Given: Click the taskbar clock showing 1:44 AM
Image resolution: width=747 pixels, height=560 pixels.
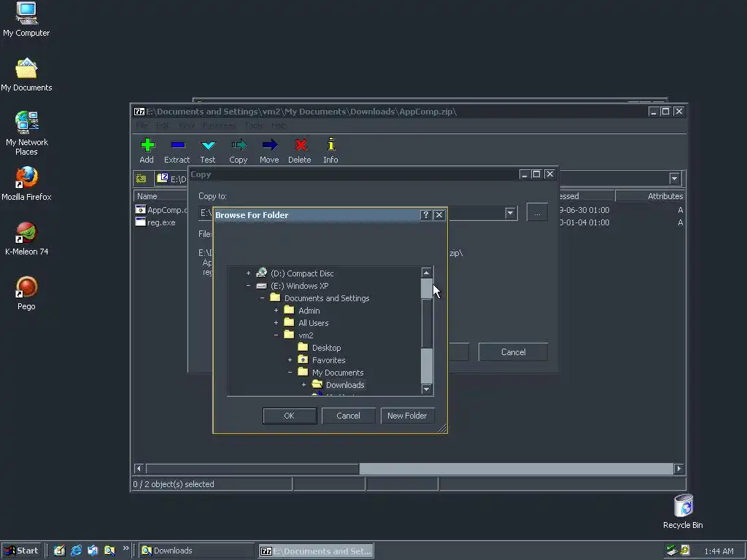Looking at the screenshot, I should coord(719,551).
